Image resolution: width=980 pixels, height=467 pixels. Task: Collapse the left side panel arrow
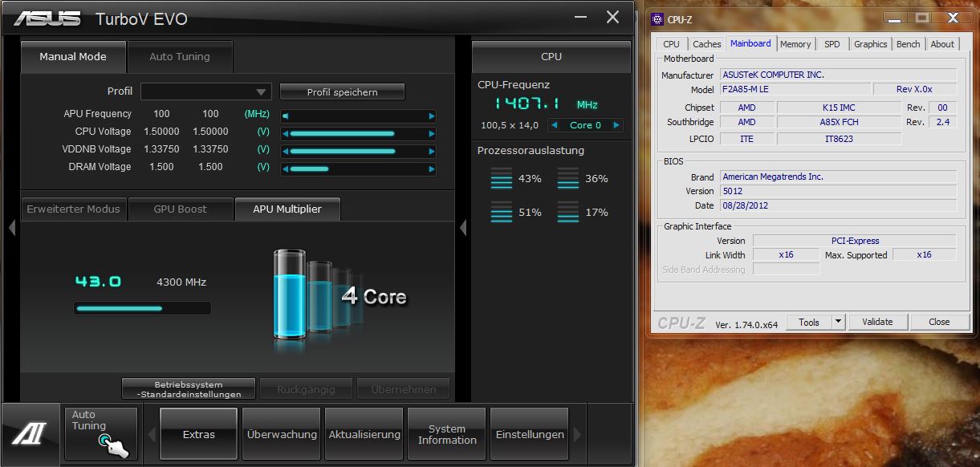tap(11, 228)
